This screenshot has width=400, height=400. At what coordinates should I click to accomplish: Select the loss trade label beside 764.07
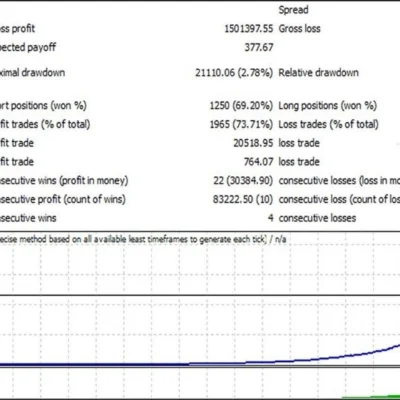pos(299,162)
